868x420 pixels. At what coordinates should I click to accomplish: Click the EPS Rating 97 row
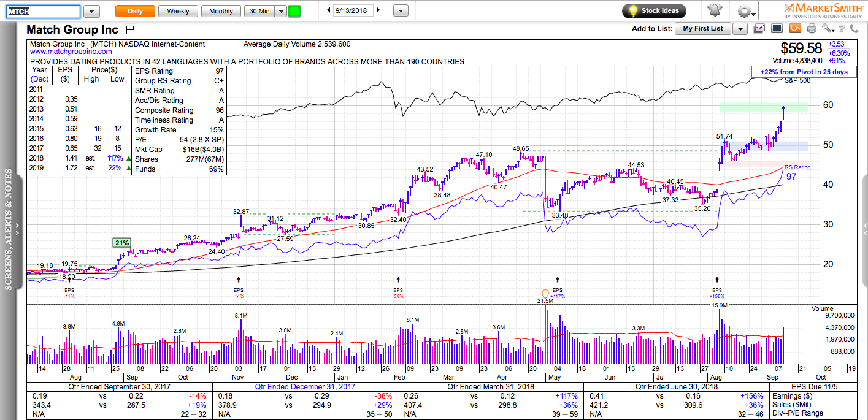[x=179, y=71]
